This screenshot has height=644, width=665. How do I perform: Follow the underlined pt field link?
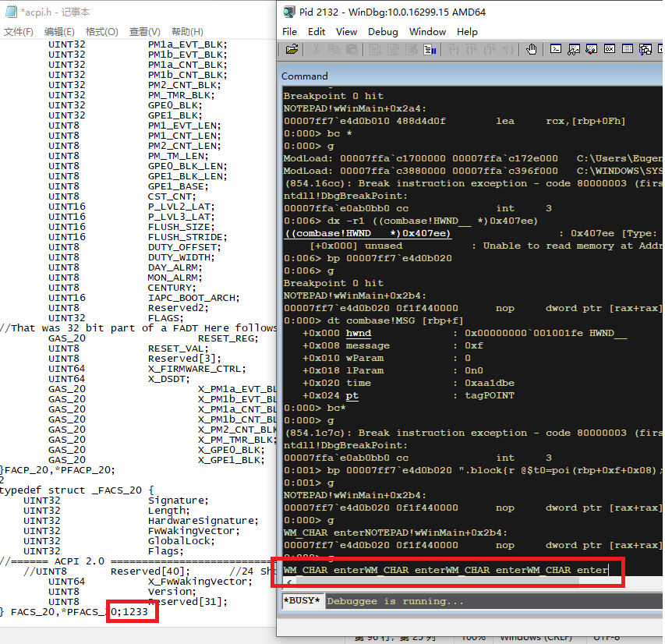pyautogui.click(x=352, y=395)
